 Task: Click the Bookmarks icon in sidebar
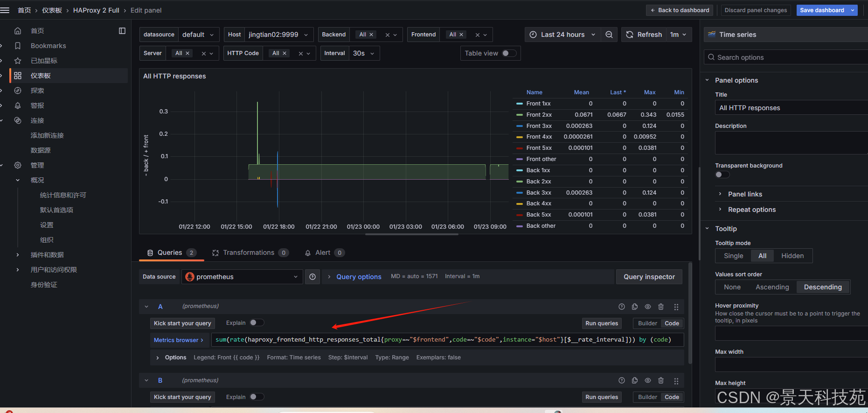[x=18, y=46]
